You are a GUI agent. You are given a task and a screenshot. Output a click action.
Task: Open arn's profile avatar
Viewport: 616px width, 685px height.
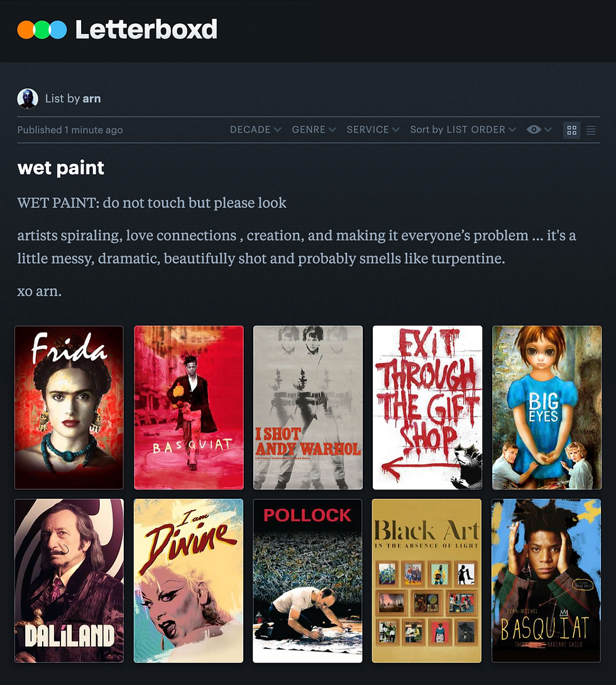click(28, 98)
